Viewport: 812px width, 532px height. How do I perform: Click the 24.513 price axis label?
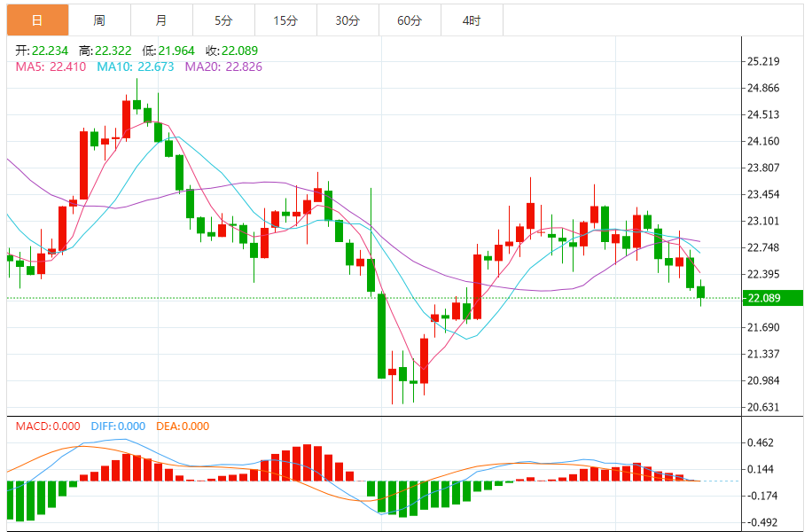[x=763, y=114]
